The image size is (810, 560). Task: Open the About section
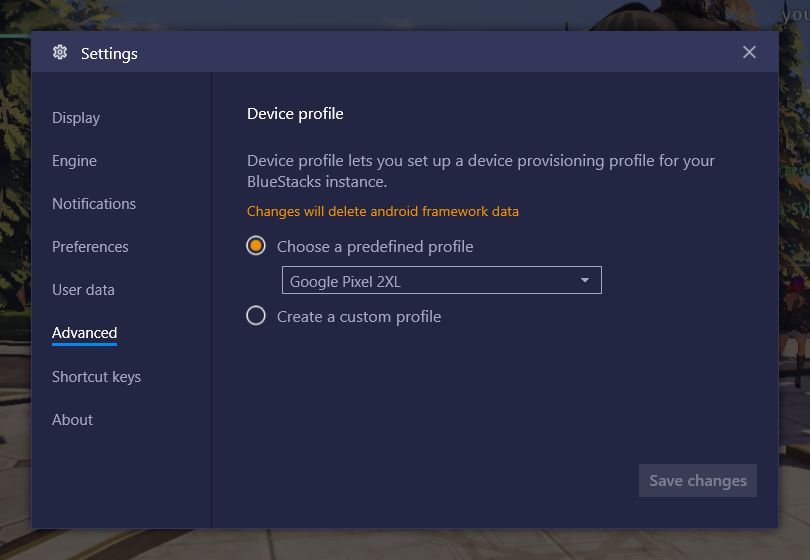coord(72,419)
